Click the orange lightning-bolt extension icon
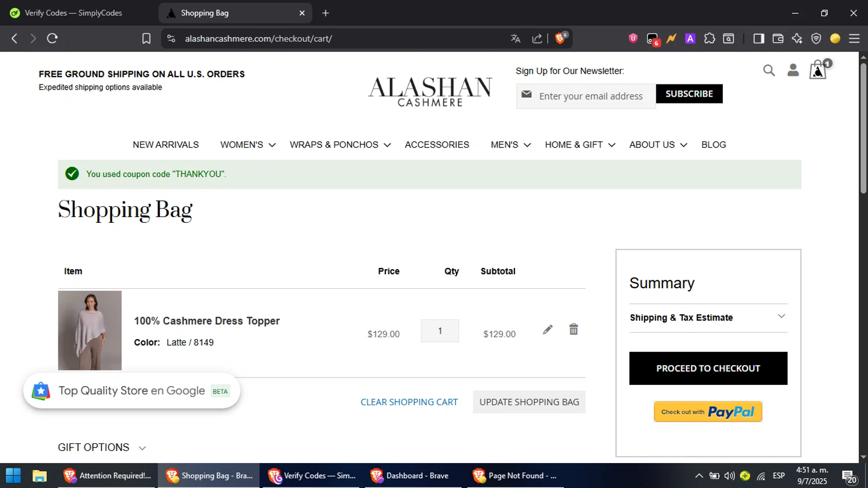Viewport: 868px width, 488px height. click(x=671, y=38)
